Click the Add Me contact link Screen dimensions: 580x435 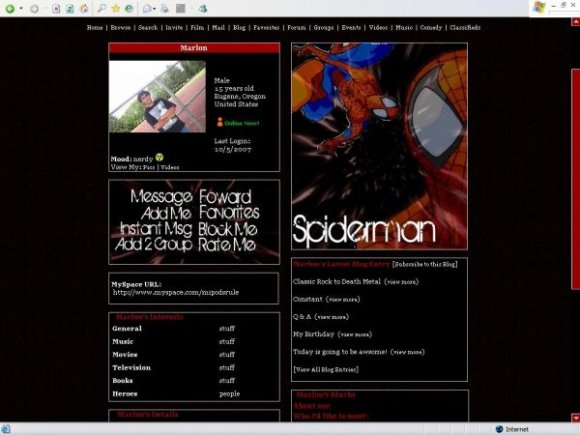[166, 213]
